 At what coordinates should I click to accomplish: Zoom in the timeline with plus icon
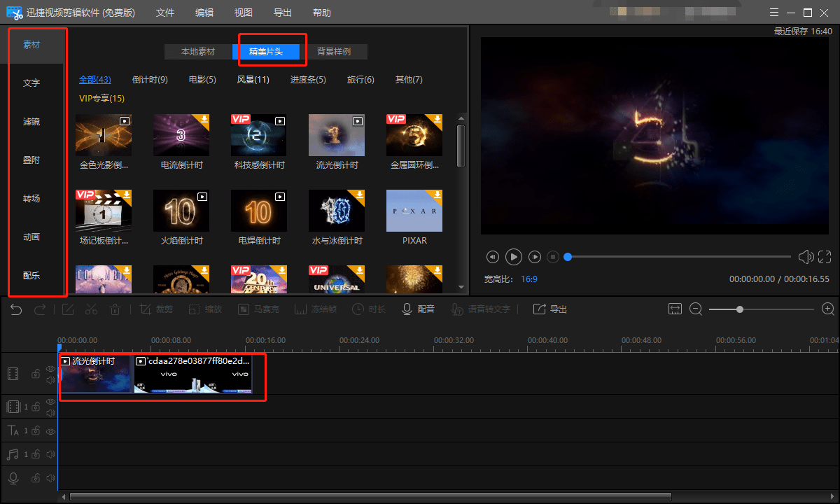point(828,309)
